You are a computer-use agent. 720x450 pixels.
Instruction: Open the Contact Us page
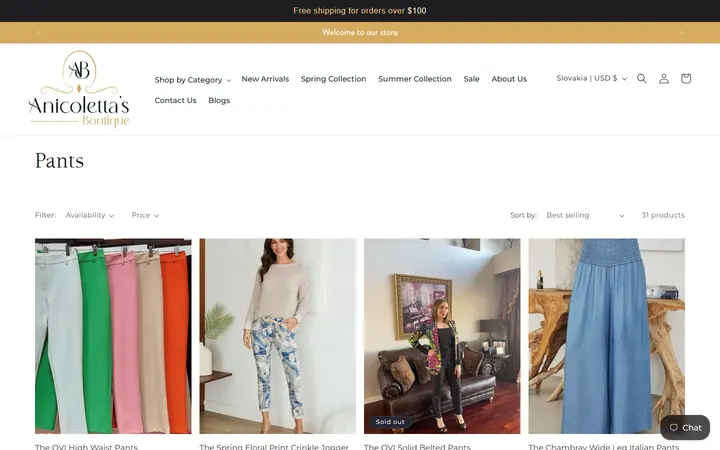point(175,100)
